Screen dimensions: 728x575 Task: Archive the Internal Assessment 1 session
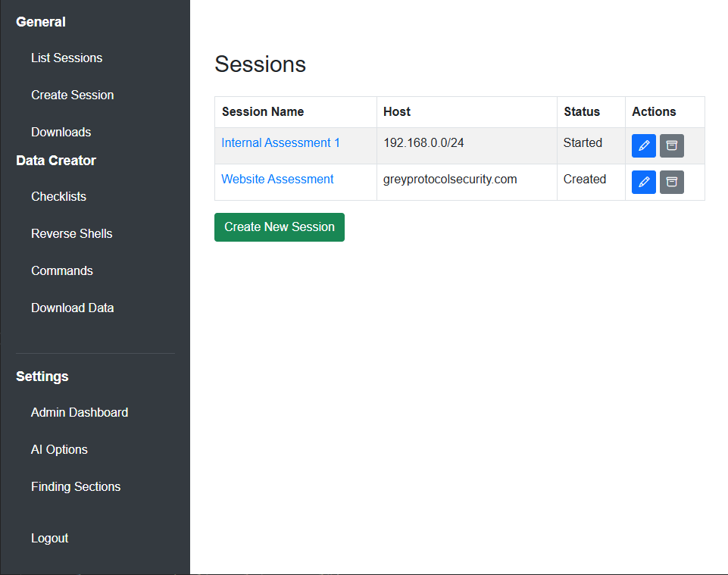(x=671, y=145)
